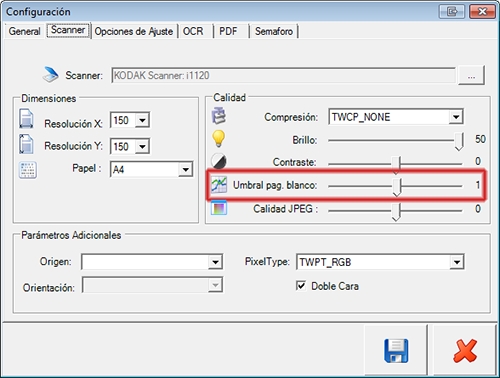Open the Semaforo tab
Screen dimensions: 500x378
(274, 31)
